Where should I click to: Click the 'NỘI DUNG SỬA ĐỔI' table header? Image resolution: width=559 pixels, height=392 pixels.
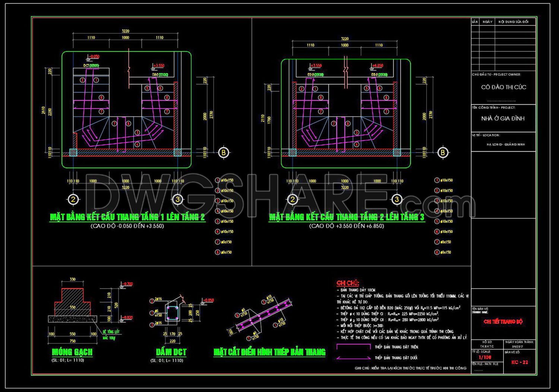514,22
